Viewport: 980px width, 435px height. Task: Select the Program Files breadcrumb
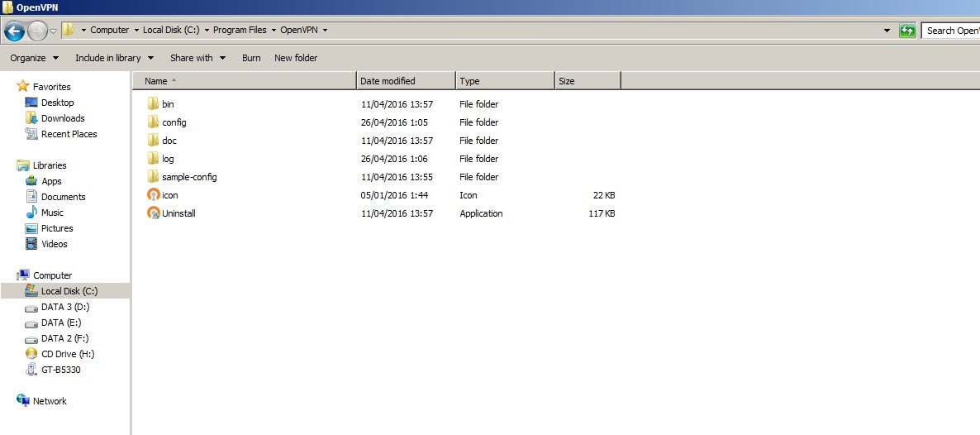tap(240, 30)
